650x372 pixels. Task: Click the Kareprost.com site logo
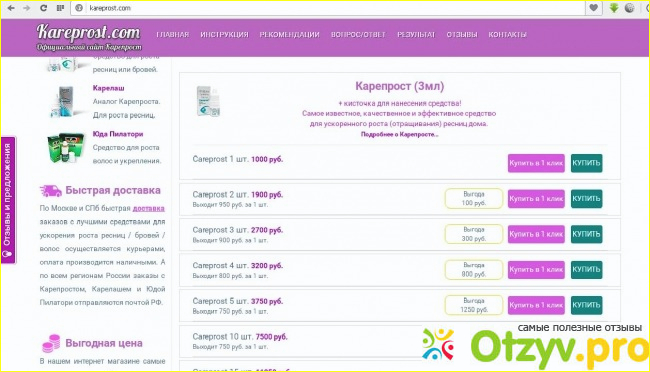point(89,37)
